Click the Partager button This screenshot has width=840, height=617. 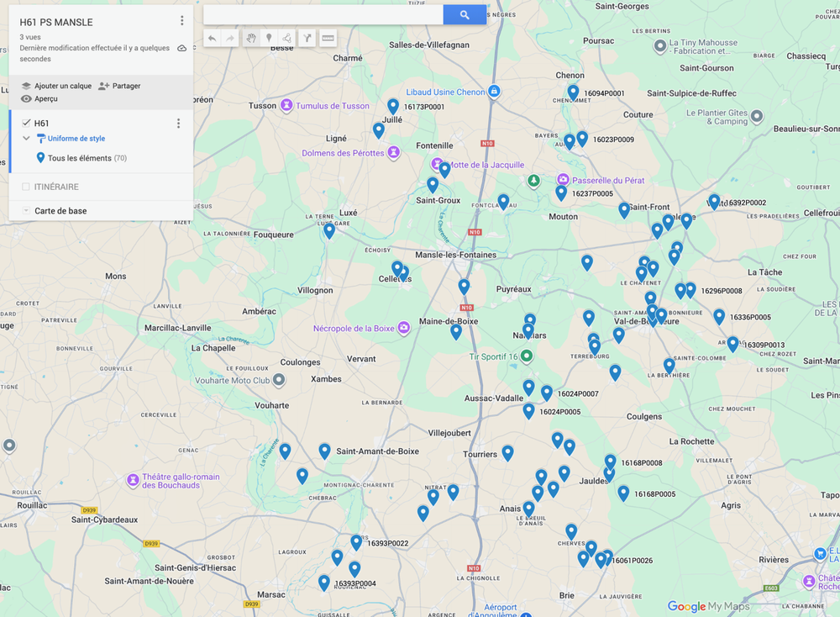[x=119, y=86]
